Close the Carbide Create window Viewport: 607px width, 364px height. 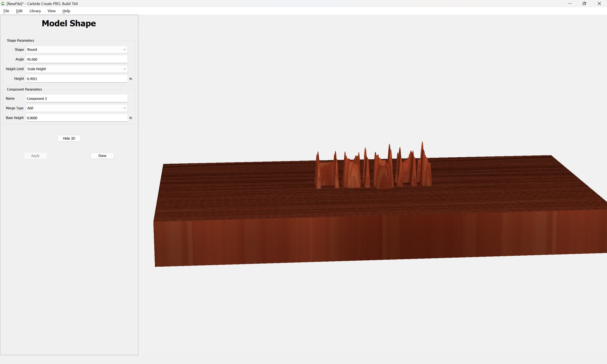[x=599, y=3]
